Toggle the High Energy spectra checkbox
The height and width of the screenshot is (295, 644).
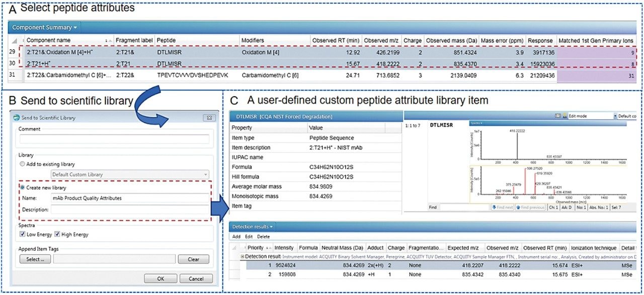[x=58, y=234]
